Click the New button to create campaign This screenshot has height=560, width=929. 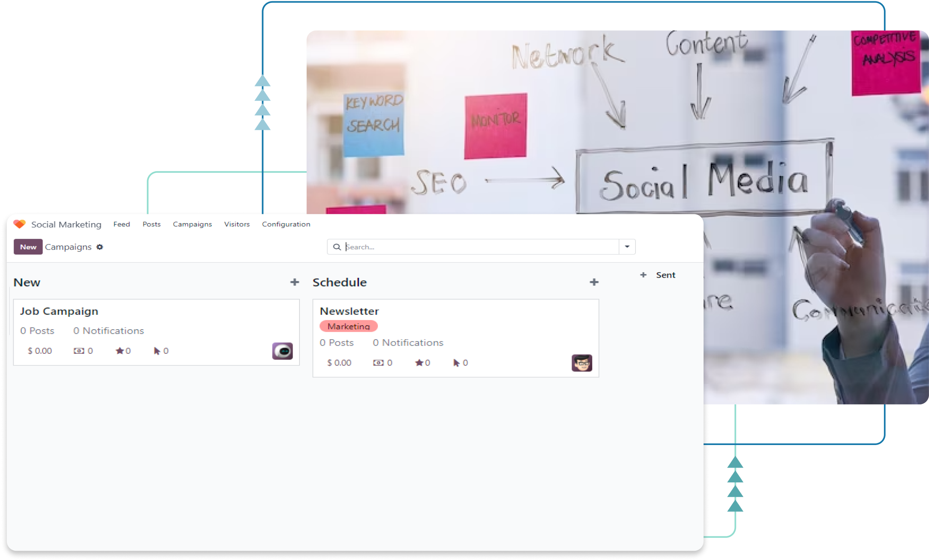tap(27, 247)
